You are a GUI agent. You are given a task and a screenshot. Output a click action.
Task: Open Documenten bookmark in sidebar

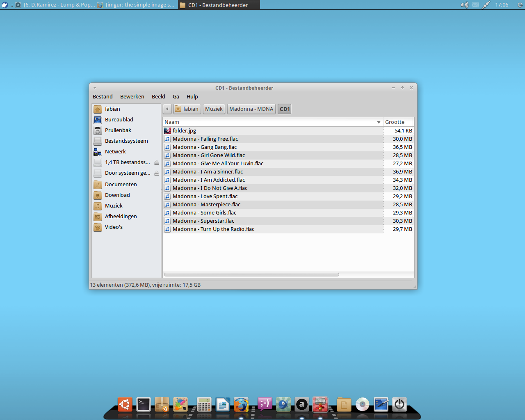(126, 185)
